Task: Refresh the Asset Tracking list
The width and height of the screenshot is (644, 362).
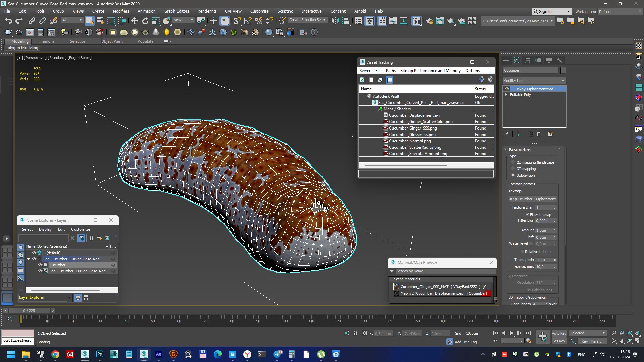Action: [362, 80]
